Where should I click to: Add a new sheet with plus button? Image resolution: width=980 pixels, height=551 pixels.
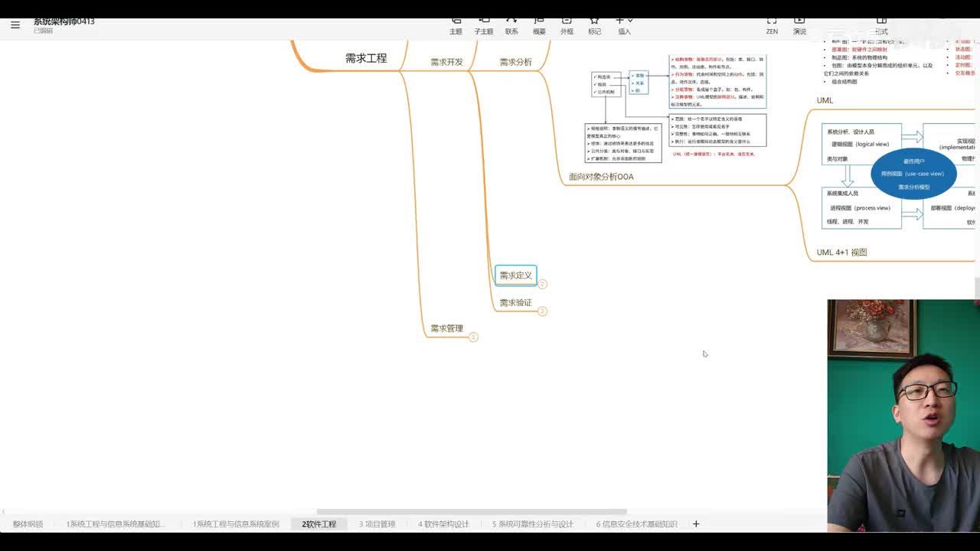pyautogui.click(x=696, y=524)
